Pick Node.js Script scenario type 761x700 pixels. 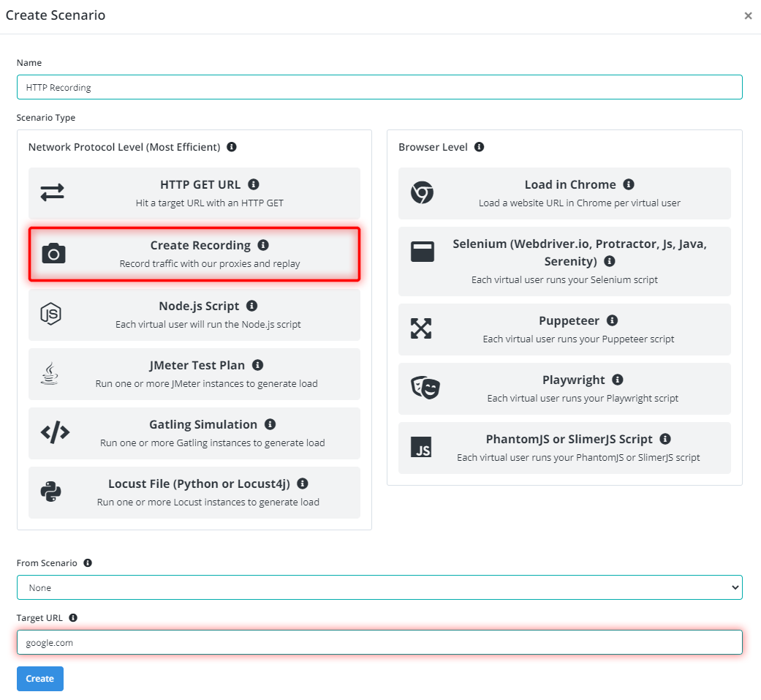(194, 315)
